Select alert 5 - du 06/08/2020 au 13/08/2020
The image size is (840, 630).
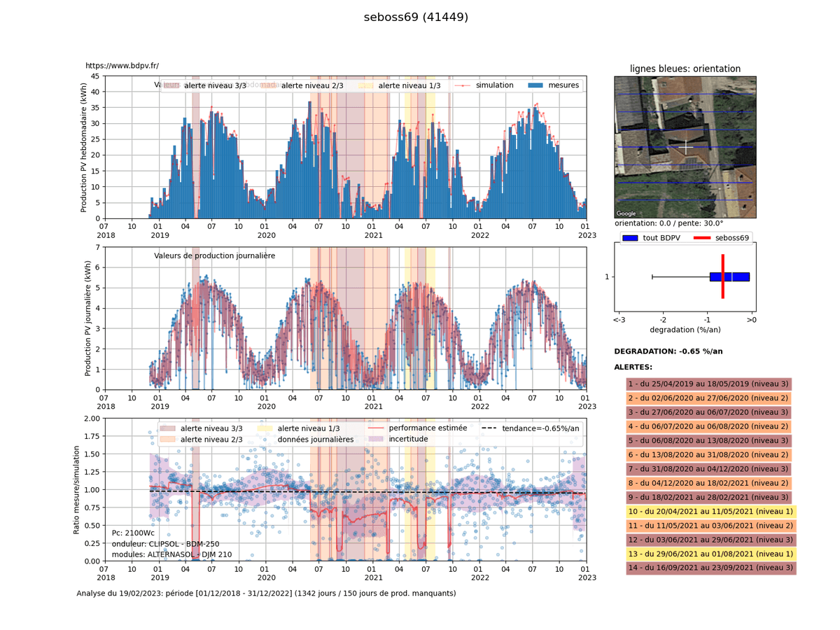pyautogui.click(x=708, y=440)
